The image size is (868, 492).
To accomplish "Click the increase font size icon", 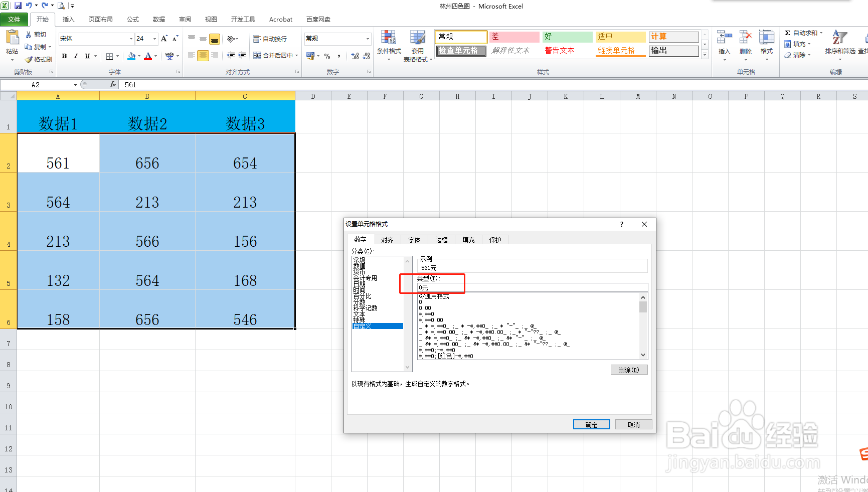I will 164,39.
